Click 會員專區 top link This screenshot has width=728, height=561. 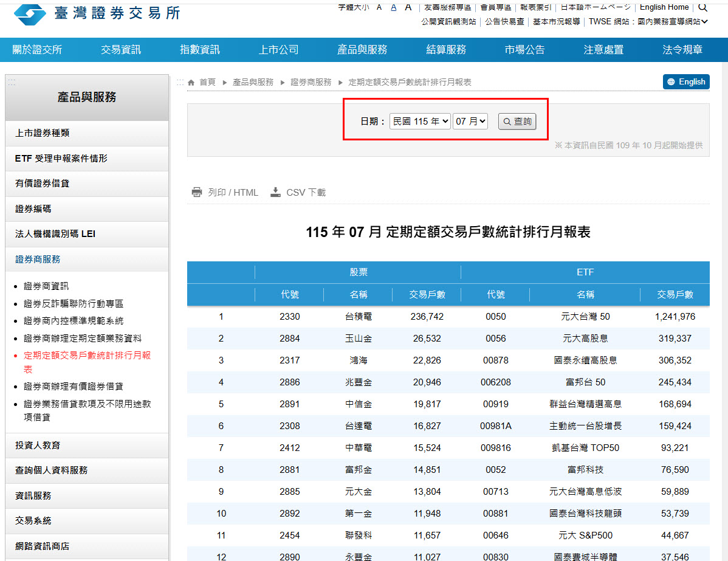(x=495, y=7)
